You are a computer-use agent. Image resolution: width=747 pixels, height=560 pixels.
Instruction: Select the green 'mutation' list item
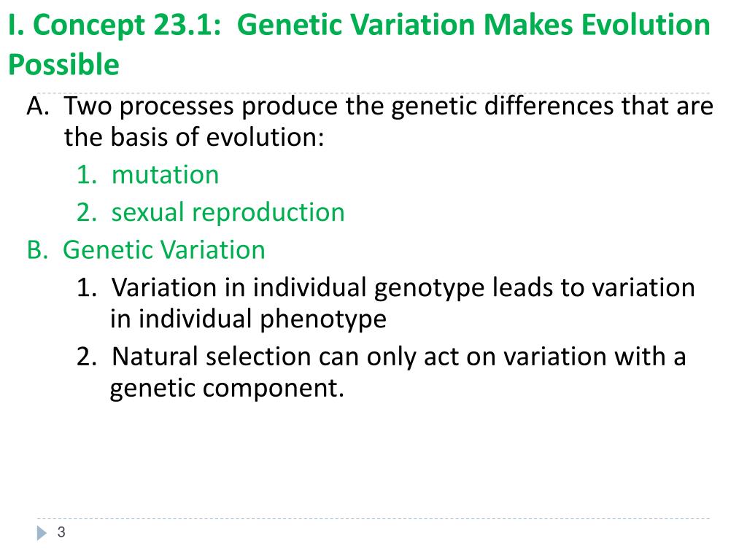[x=166, y=174]
